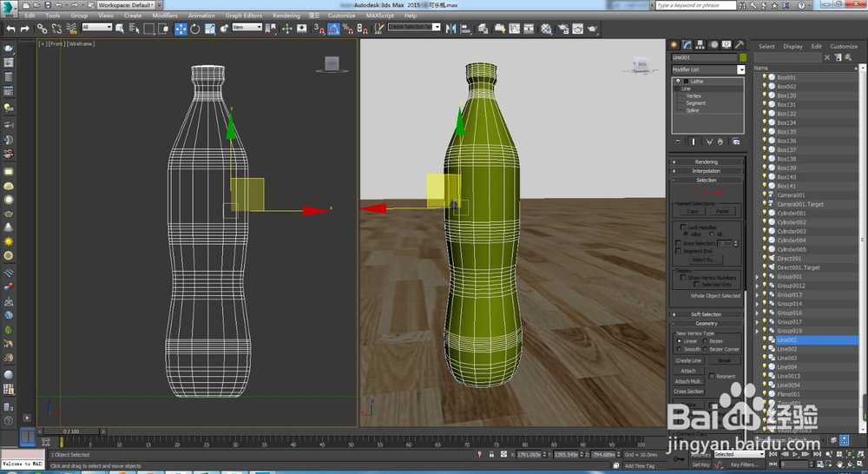Expand the Soft Selection rollout
Screen dimensions: 868x474
(707, 314)
